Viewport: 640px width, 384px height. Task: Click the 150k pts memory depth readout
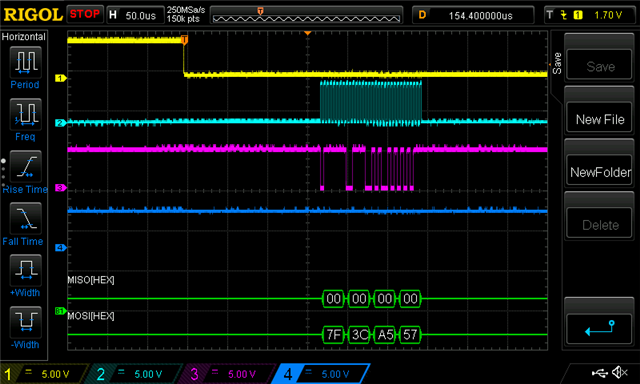tap(183, 19)
